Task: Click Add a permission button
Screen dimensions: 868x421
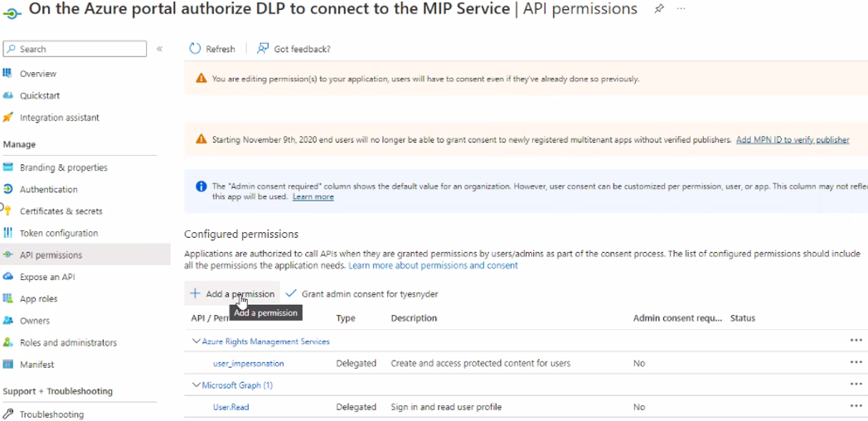Action: click(232, 293)
